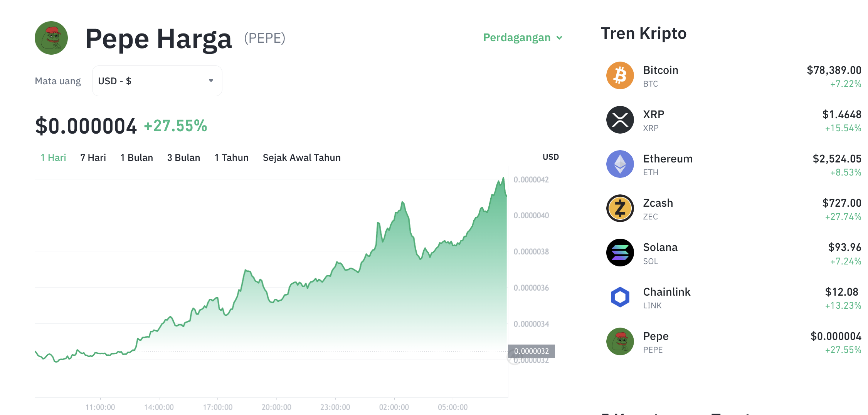Open the Perdagangan dropdown menu
Image resolution: width=868 pixels, height=415 pixels.
[x=523, y=37]
